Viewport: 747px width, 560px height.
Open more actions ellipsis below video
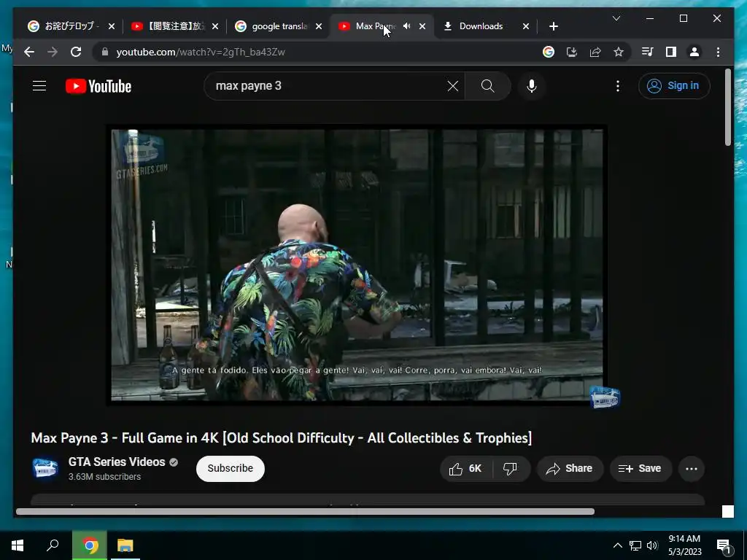(x=692, y=469)
